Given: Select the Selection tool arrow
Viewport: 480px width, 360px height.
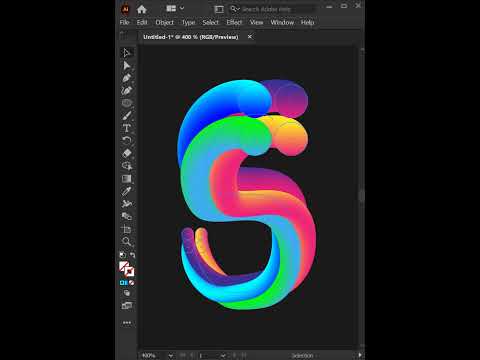Looking at the screenshot, I should pyautogui.click(x=127, y=53).
